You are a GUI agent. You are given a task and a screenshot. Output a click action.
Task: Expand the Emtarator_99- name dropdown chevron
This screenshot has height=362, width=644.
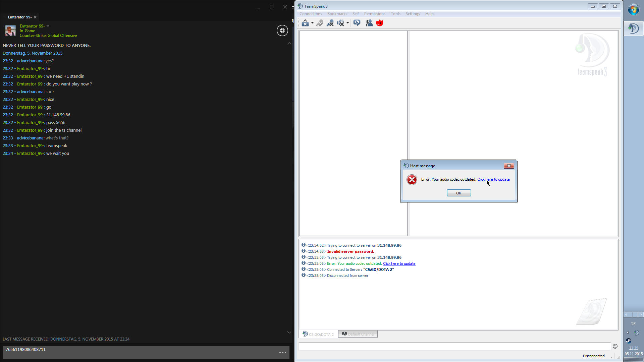click(48, 26)
